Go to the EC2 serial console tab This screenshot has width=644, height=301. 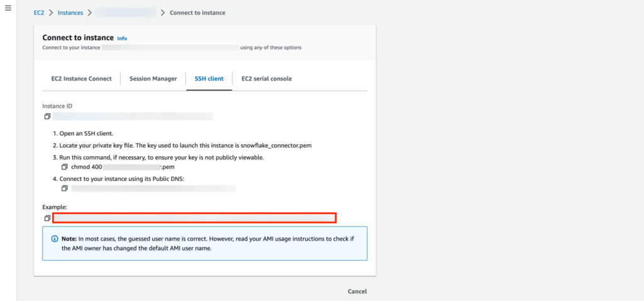coord(266,79)
